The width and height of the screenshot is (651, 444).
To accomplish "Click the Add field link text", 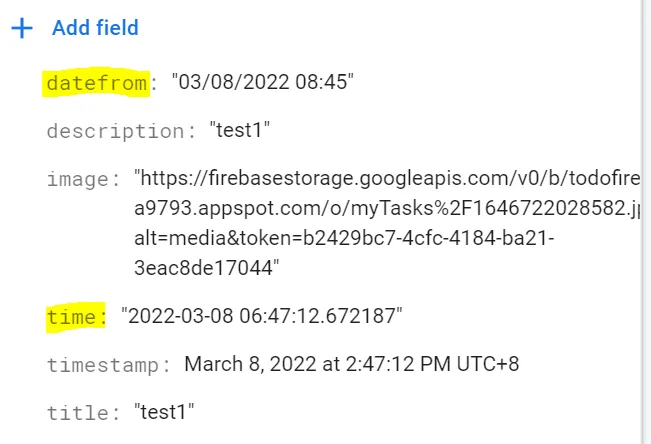I will (95, 28).
